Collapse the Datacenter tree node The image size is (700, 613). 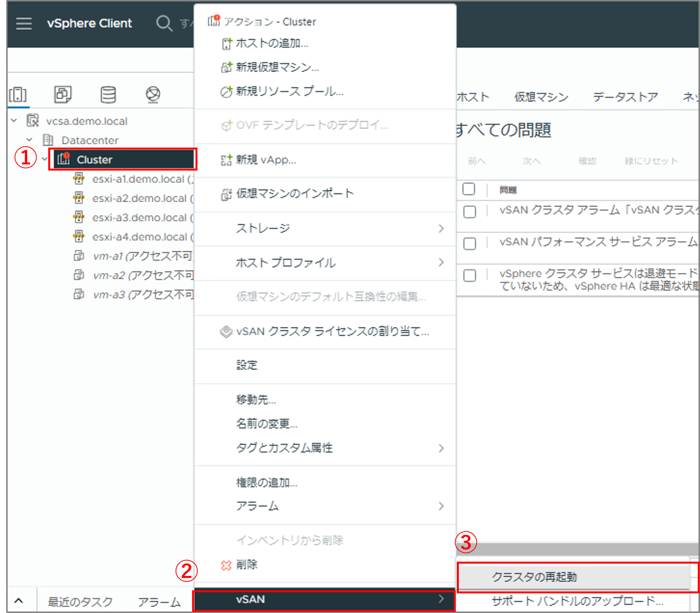click(x=29, y=139)
